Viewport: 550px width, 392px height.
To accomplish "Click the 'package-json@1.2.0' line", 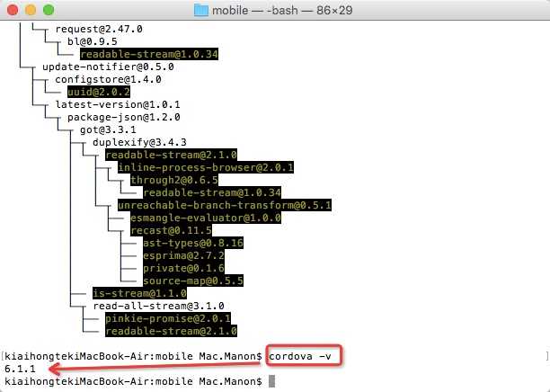I will click(x=124, y=118).
